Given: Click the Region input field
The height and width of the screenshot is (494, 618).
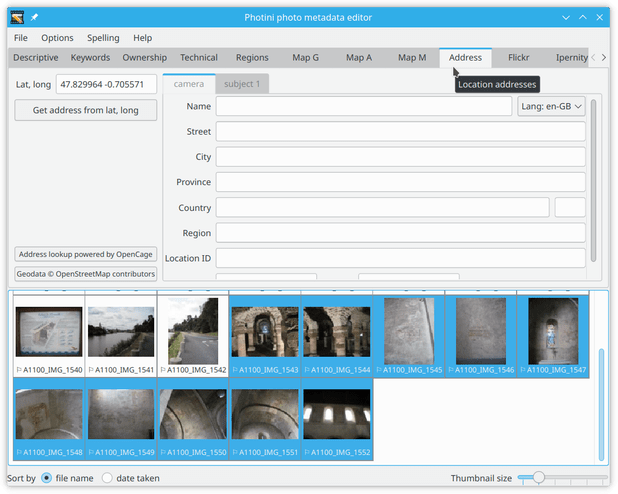Looking at the screenshot, I should coord(400,233).
